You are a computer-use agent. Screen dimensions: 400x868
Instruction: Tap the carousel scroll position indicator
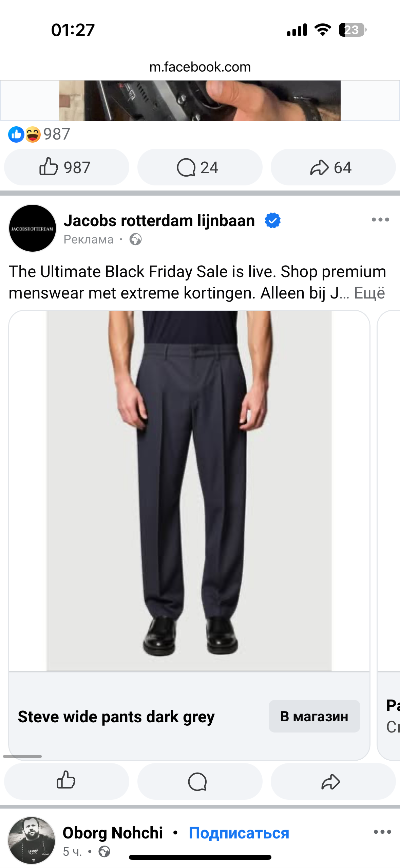[x=22, y=756]
